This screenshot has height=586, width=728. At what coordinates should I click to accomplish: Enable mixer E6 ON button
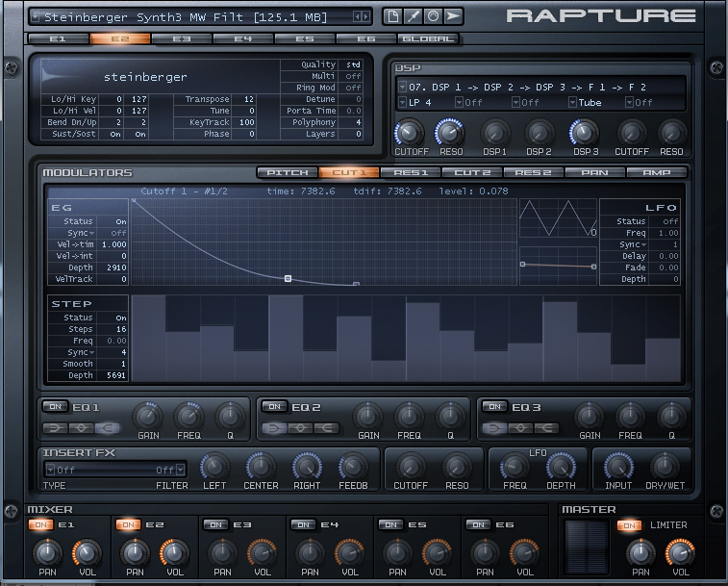(x=478, y=524)
